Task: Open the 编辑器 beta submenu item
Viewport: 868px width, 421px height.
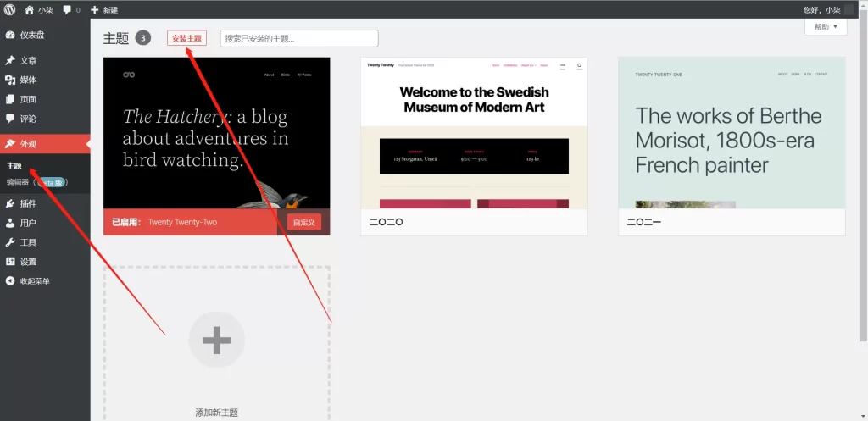Action: (x=37, y=181)
